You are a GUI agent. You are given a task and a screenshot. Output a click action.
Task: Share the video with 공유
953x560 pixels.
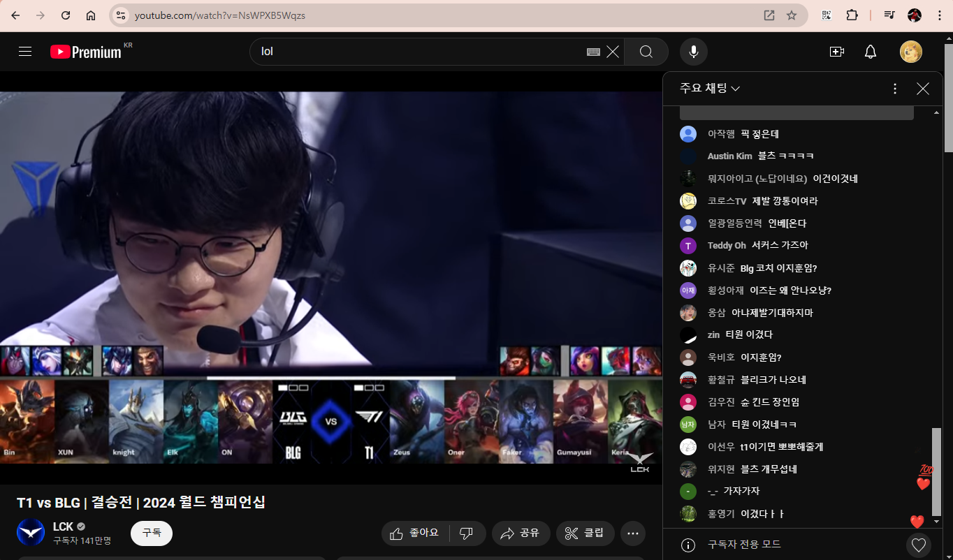pyautogui.click(x=521, y=533)
